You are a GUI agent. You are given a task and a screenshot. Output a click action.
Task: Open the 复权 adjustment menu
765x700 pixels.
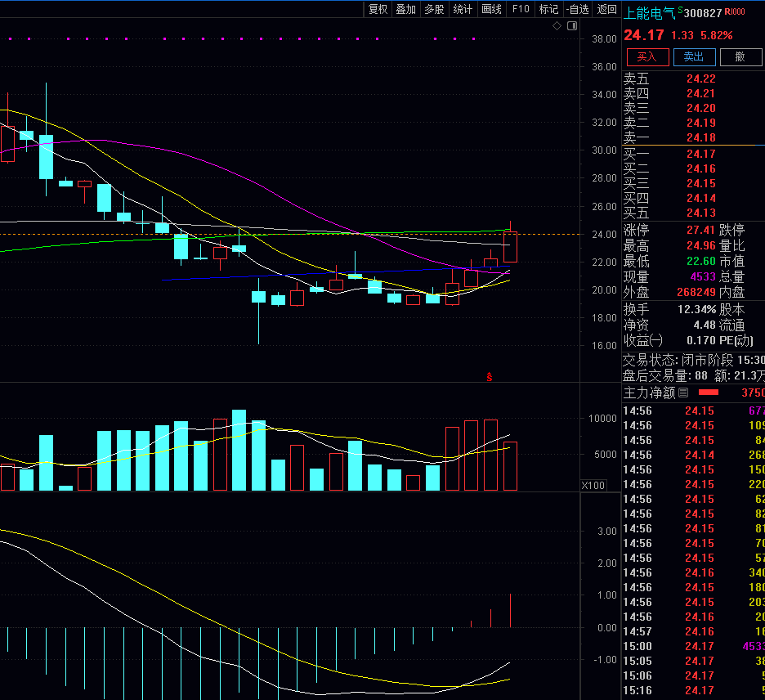pyautogui.click(x=378, y=9)
